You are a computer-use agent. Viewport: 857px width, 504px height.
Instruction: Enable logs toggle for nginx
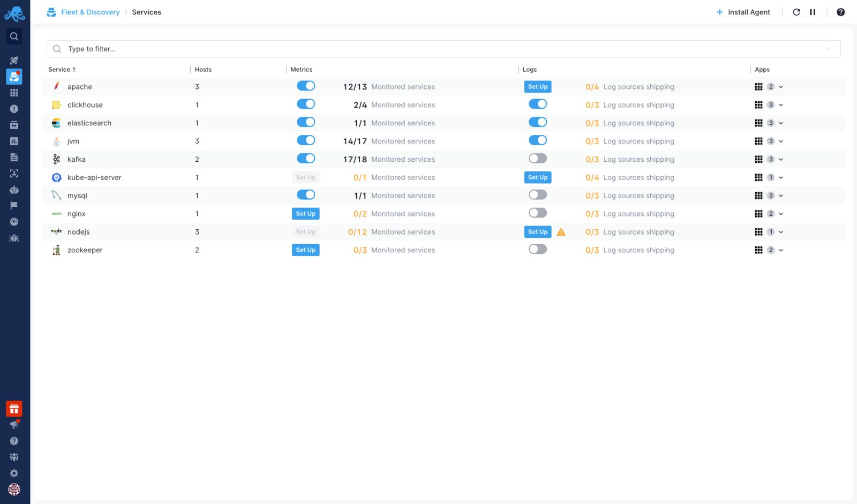point(538,213)
